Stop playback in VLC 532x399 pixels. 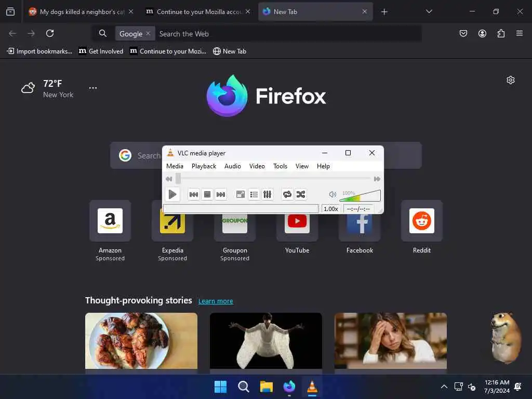click(x=207, y=194)
